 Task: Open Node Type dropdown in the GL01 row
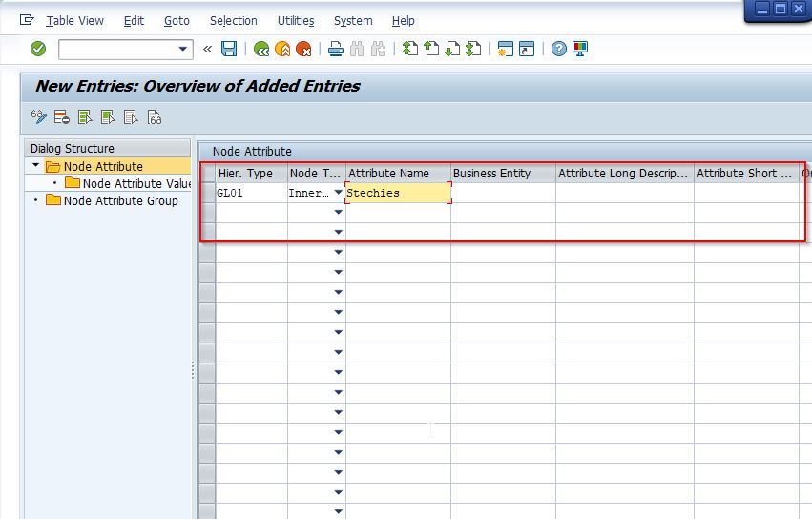338,192
